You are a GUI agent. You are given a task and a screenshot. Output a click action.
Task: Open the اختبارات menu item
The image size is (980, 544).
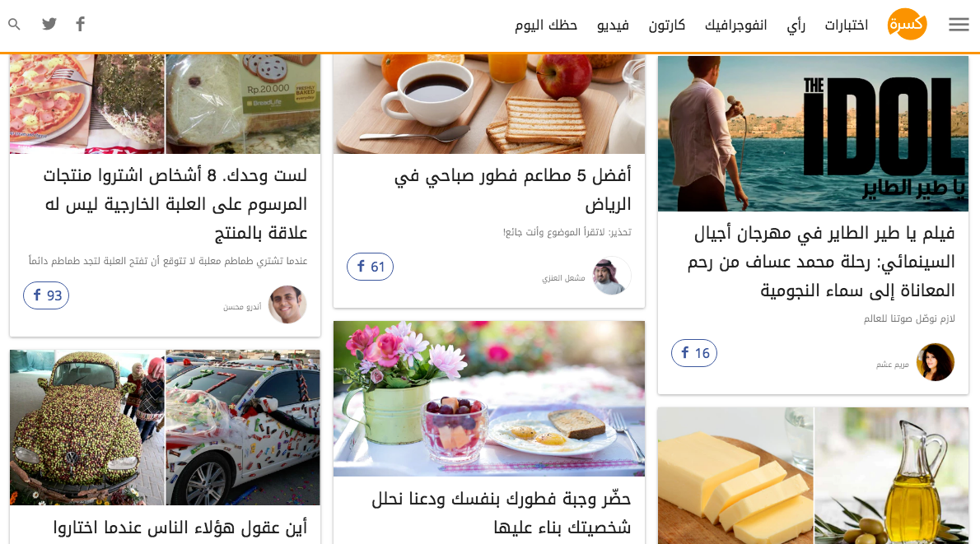[x=847, y=25]
